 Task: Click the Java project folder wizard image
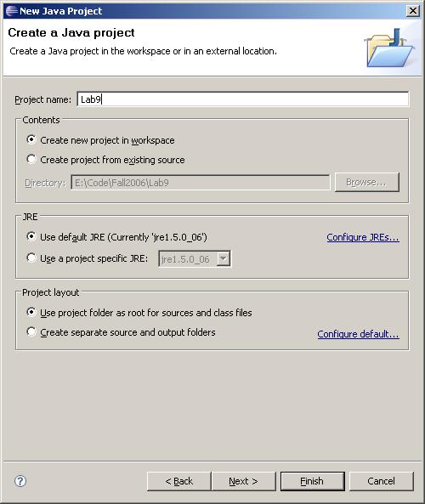(x=389, y=48)
